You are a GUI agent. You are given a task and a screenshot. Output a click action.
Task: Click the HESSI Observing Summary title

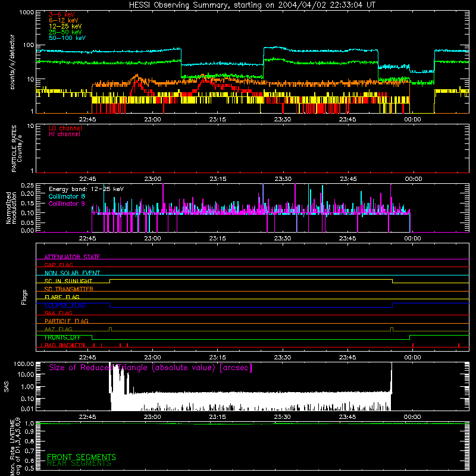252,5
